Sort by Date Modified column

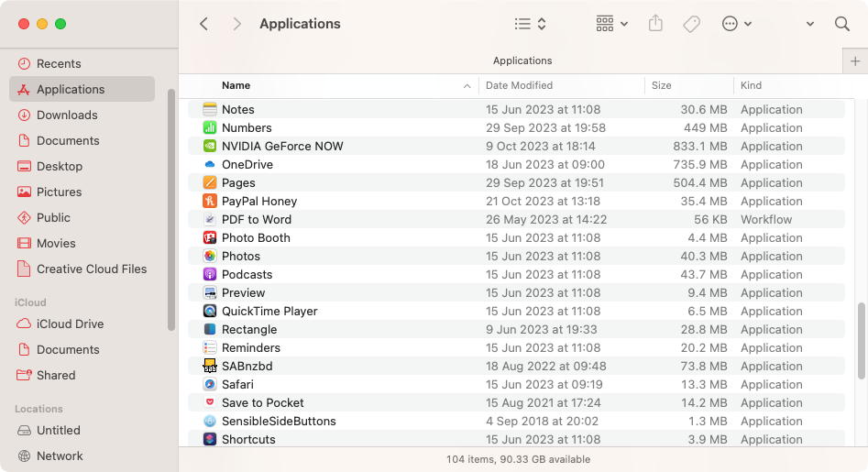tap(520, 85)
